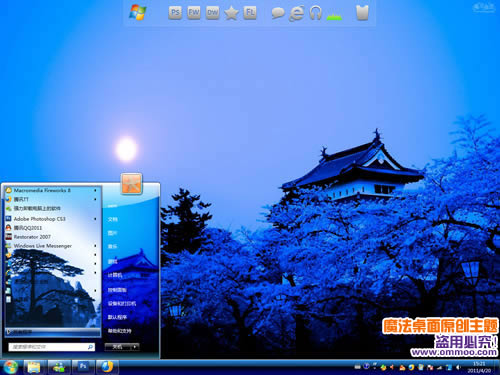This screenshot has height=375, width=500.
Task: Open 控制面板 from the Start menu
Action: coord(117,290)
